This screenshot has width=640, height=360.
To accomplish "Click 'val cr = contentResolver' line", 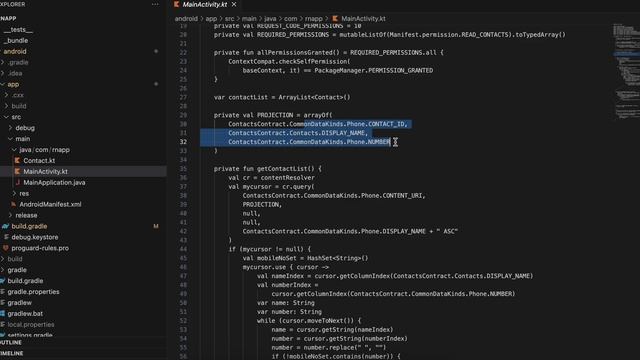I will pyautogui.click(x=271, y=178).
